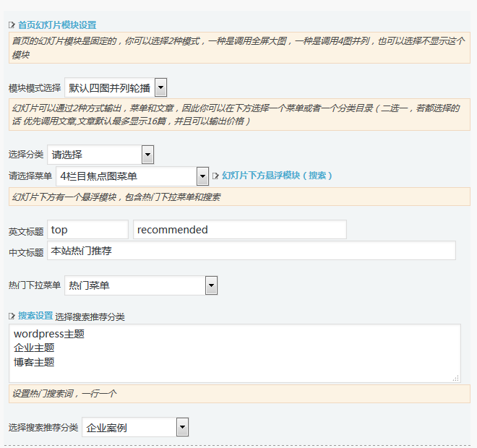Place cursor on wordpress主题 line in textarea

[x=49, y=334]
